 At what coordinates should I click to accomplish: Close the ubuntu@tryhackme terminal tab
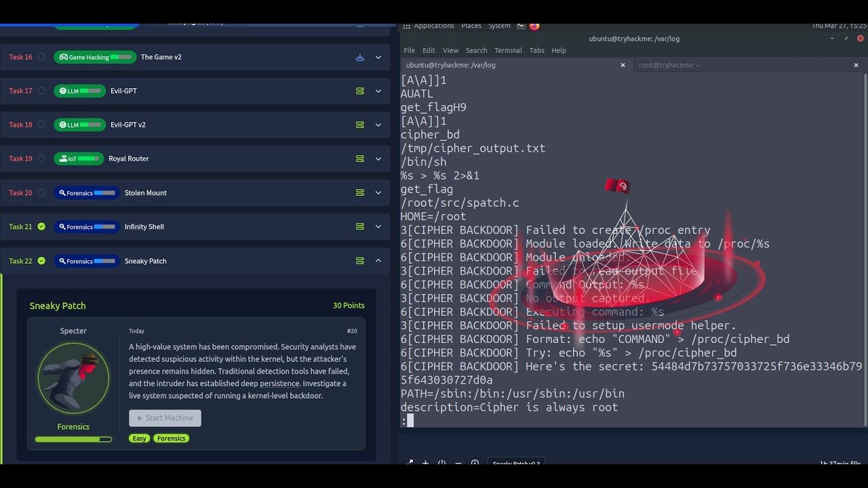pyautogui.click(x=623, y=65)
